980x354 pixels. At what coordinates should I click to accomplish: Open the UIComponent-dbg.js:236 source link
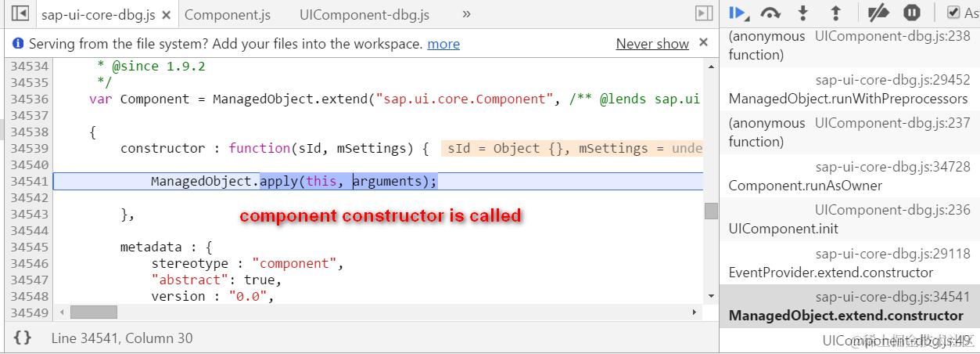[892, 210]
